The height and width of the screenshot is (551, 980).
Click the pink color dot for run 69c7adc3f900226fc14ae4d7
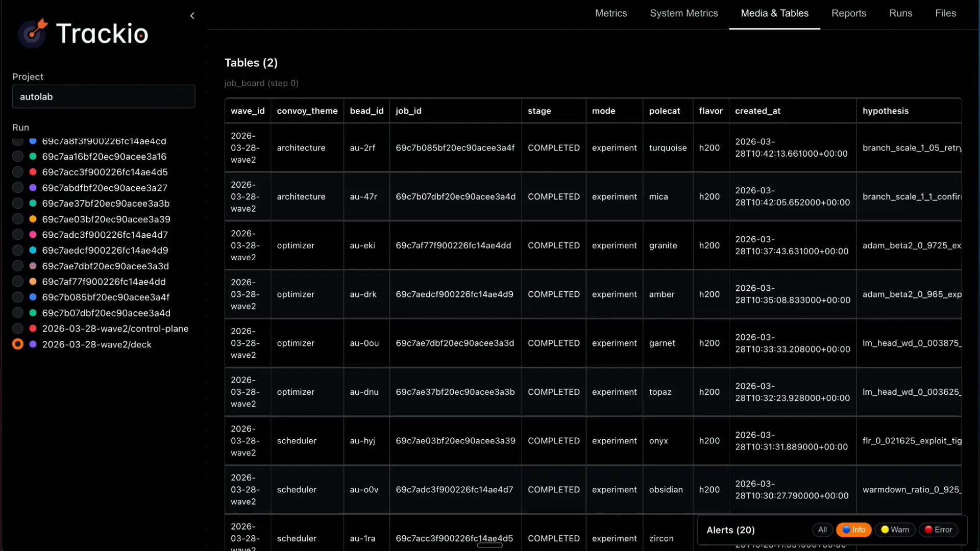33,235
